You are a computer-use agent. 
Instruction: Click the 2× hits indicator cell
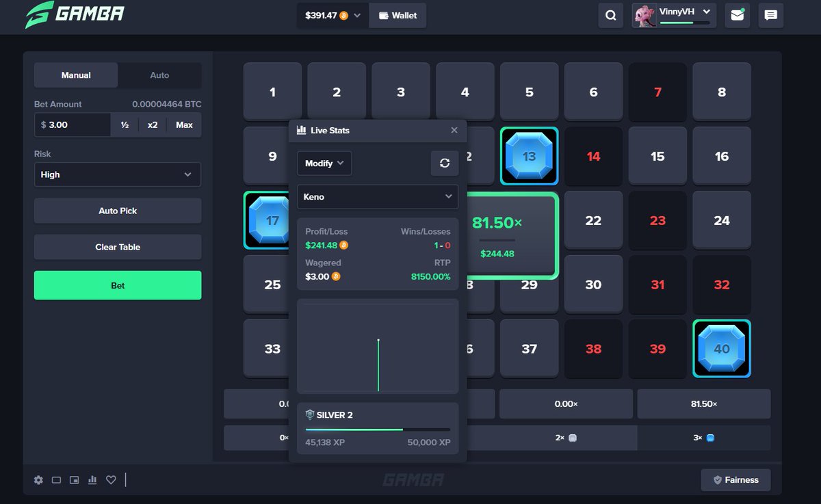click(566, 438)
